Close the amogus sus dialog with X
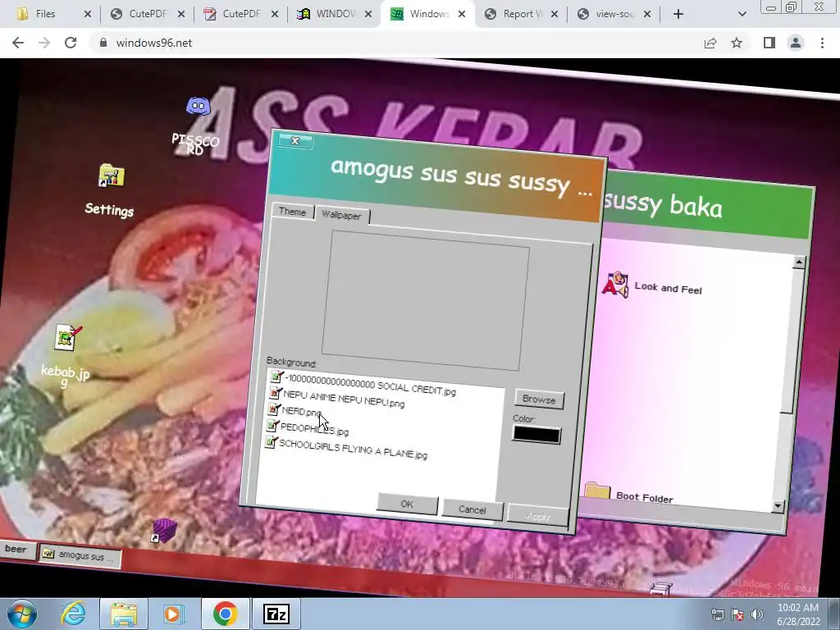840x630 pixels. coord(295,141)
